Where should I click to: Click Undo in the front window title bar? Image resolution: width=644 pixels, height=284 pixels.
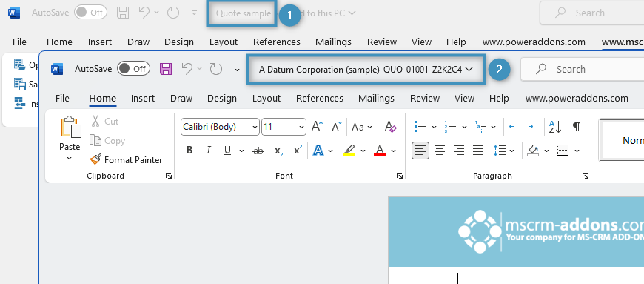[x=187, y=69]
